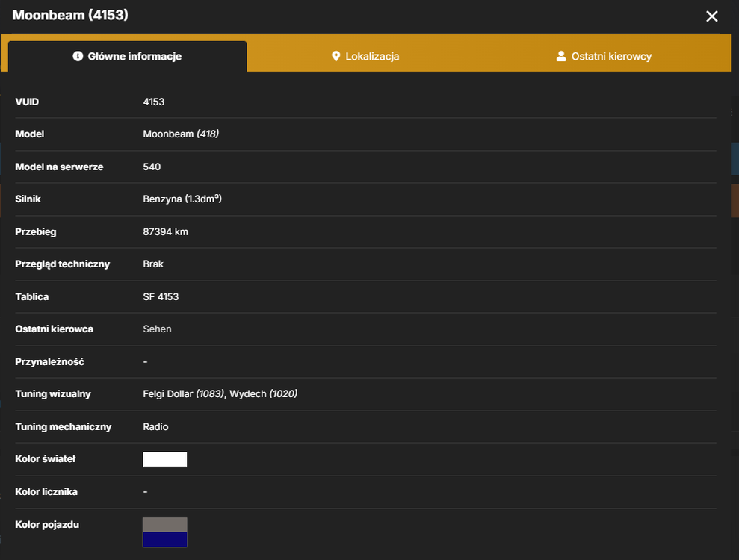739x560 pixels.
Task: Click the mileage value 87394 km
Action: pos(165,231)
